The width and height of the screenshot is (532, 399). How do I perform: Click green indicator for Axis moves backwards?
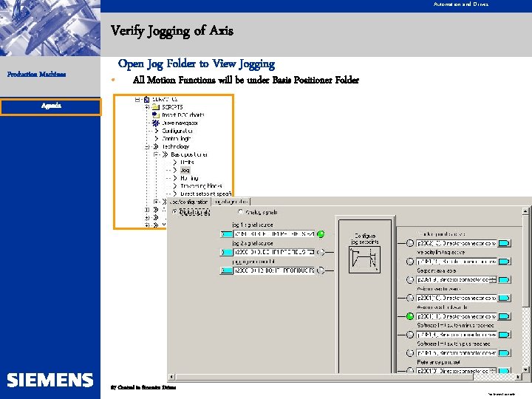[x=410, y=316]
